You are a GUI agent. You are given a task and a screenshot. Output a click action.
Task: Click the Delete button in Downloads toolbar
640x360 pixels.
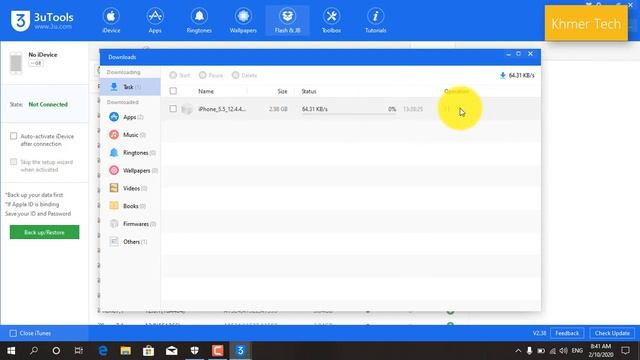pyautogui.click(x=244, y=75)
